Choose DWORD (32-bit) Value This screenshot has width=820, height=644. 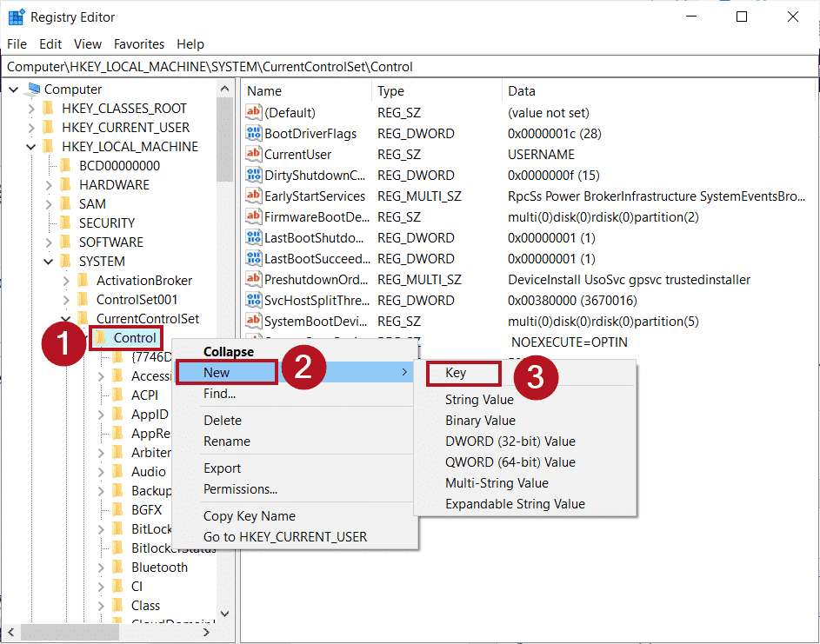525,442
